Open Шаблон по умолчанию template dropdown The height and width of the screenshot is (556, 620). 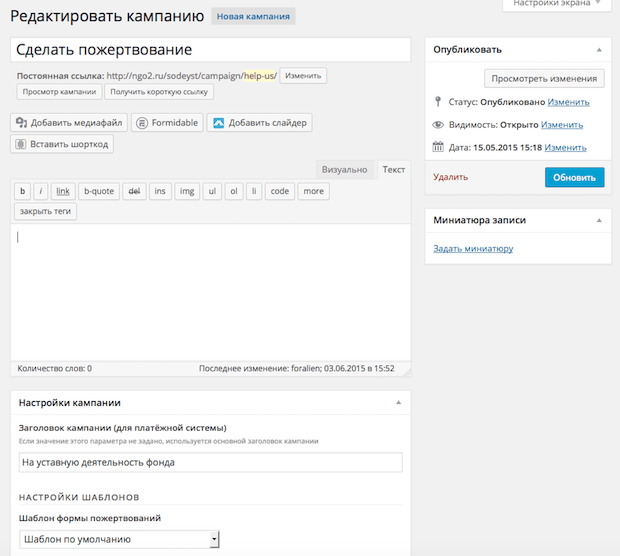pos(119,540)
